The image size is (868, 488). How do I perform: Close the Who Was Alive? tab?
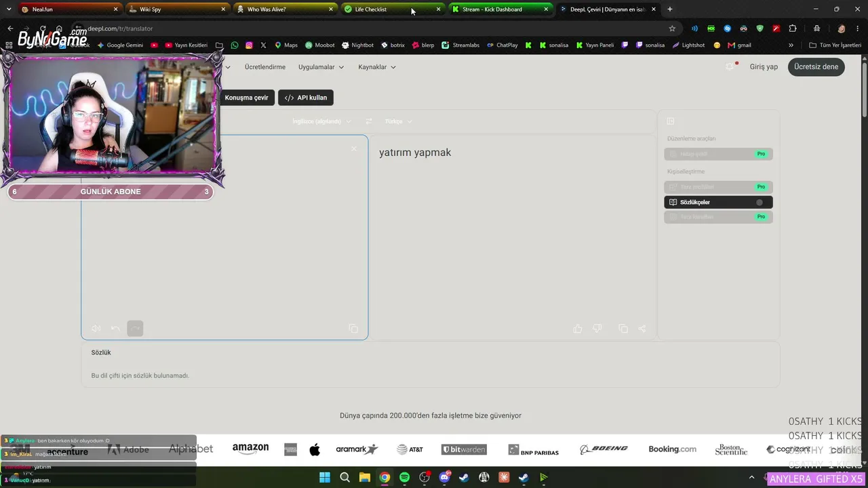click(x=331, y=9)
